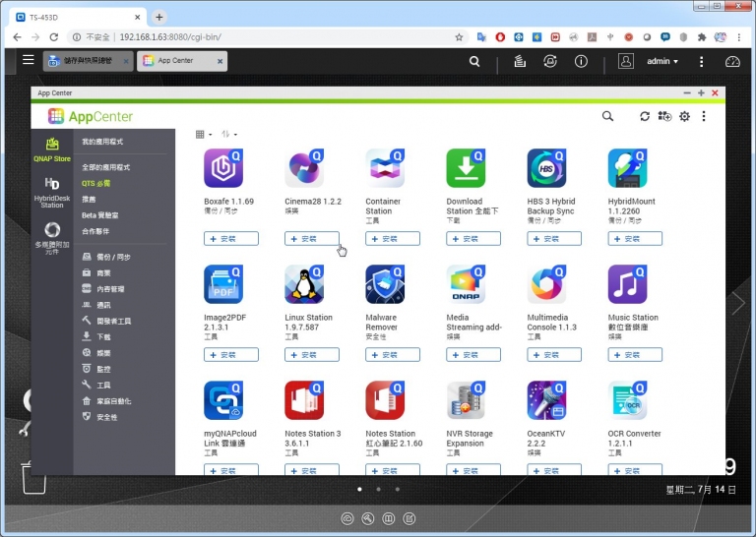Expand the sort order dropdown
756x537 pixels.
229,135
